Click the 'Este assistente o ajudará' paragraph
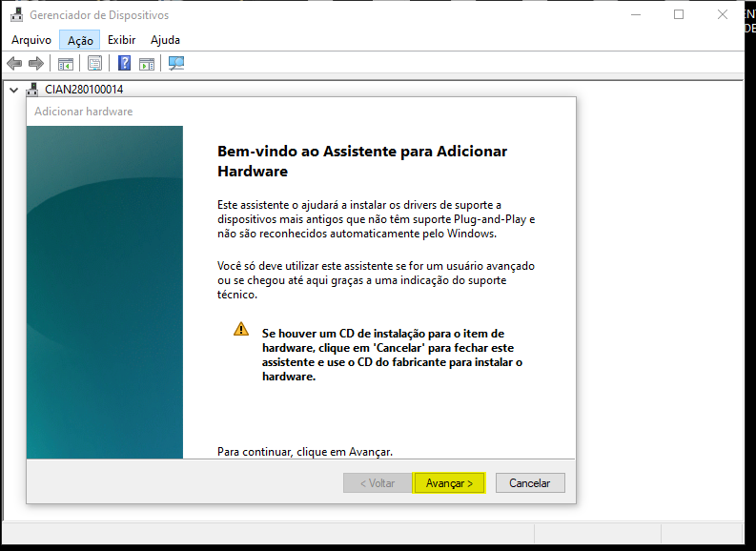This screenshot has height=551, width=756. coord(376,219)
